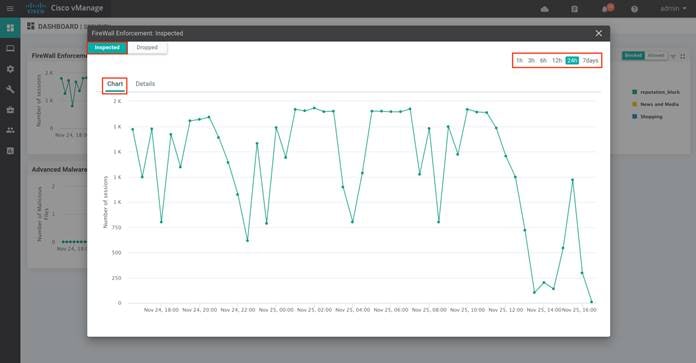Open the hamburger menu in the top bar

pos(10,8)
